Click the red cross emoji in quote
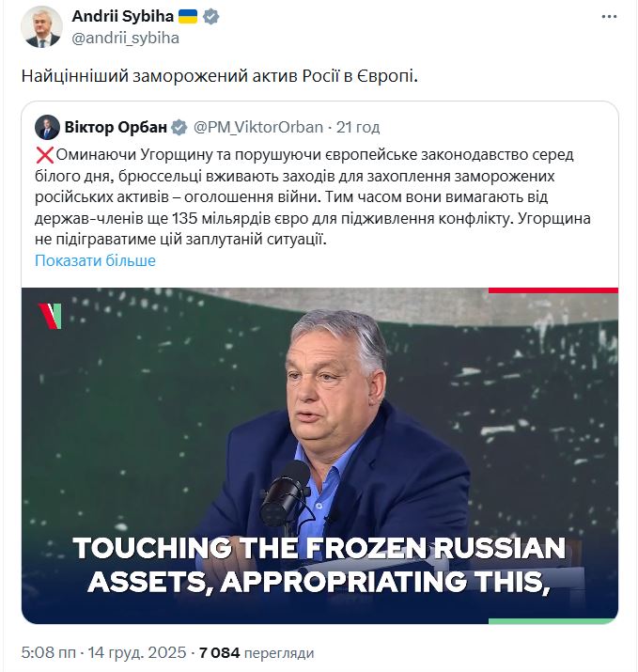Image resolution: width=638 pixels, height=672 pixels. point(44,154)
